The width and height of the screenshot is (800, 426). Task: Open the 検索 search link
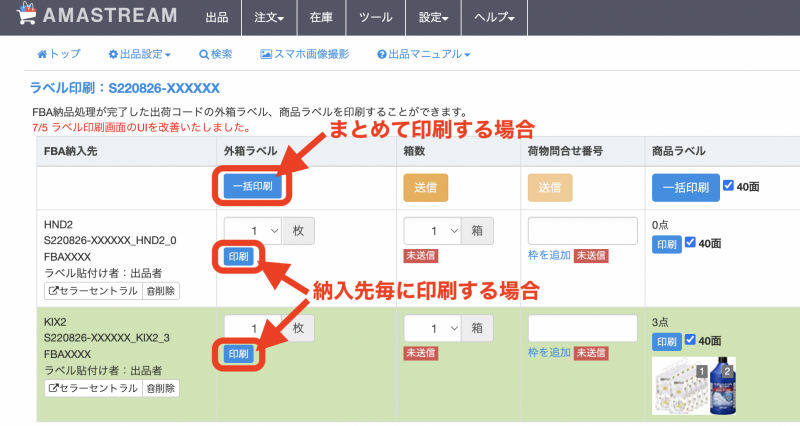point(215,54)
